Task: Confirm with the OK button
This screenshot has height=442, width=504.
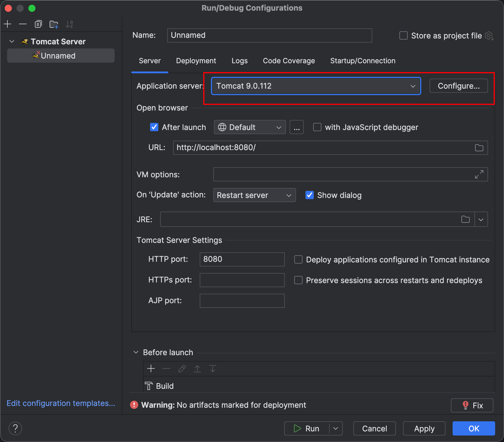Action: tap(474, 428)
